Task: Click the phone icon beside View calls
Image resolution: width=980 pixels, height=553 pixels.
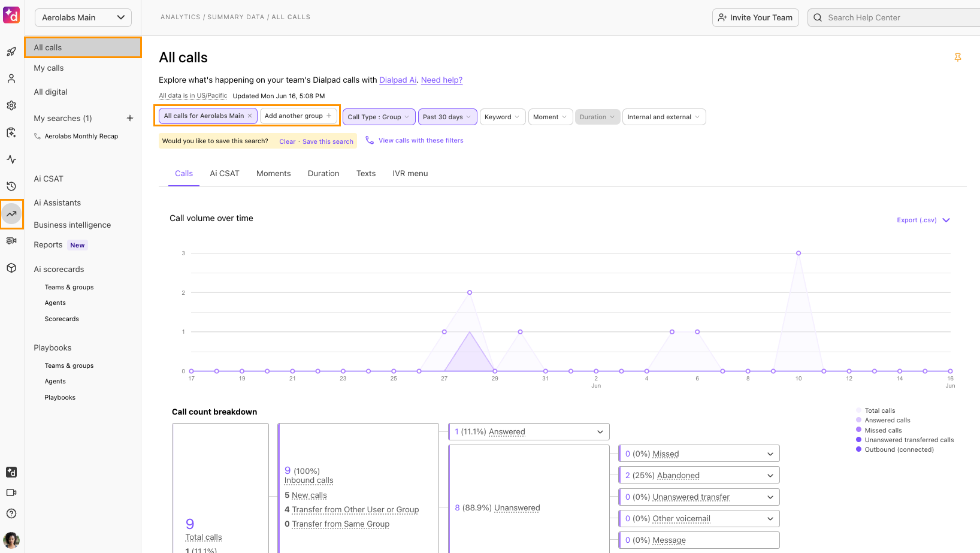Action: coord(370,140)
